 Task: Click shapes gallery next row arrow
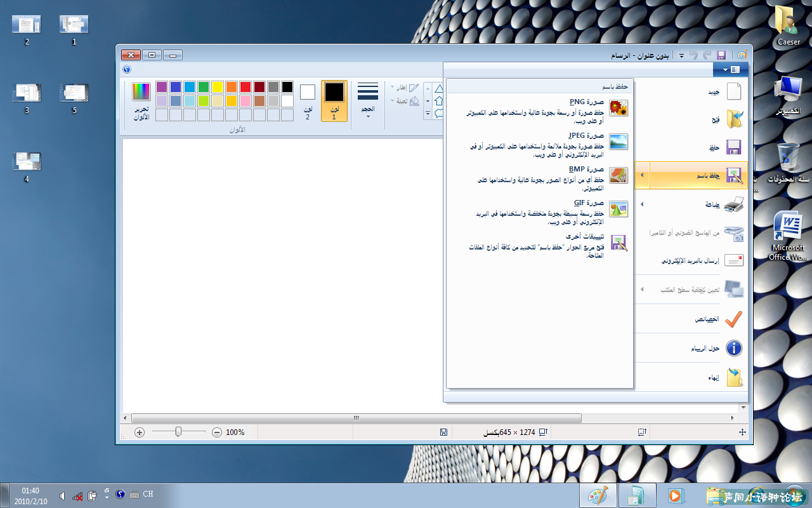coord(428,101)
